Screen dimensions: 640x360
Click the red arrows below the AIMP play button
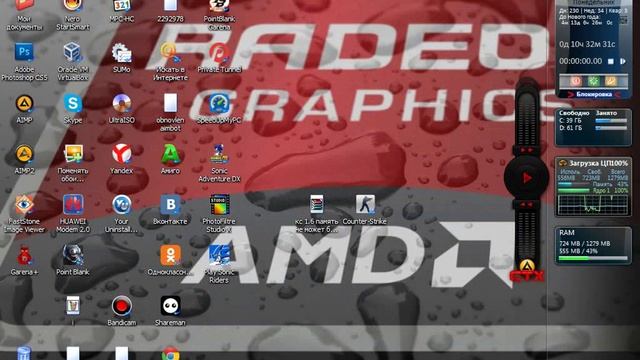point(526,204)
